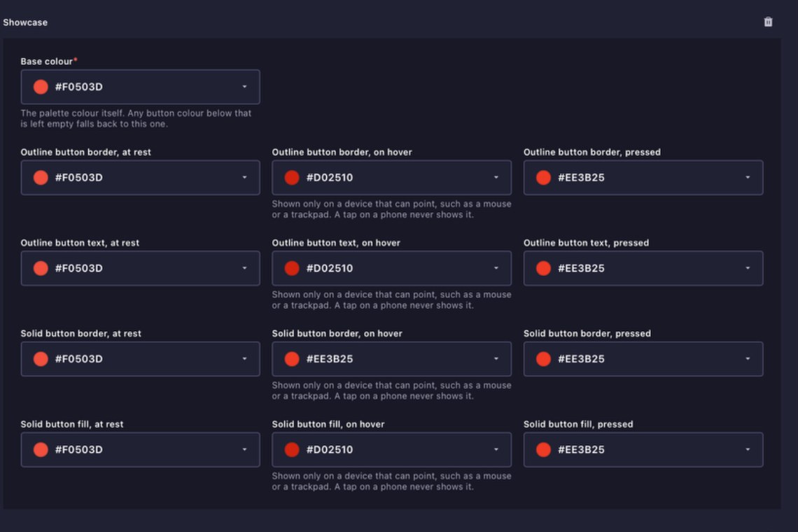798x532 pixels.
Task: Click the 'Outline button text, on hover' label
Action: [x=337, y=243]
